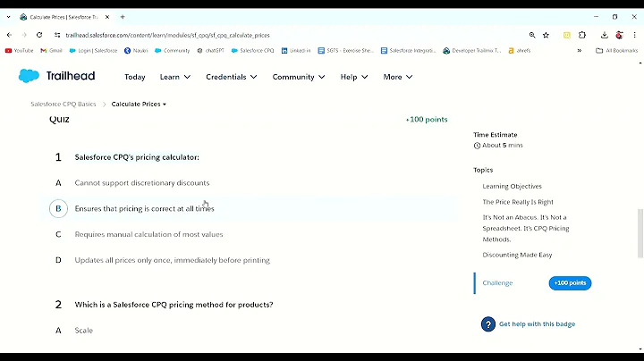Screen dimensions: 644x361
Task: Click the question mark help icon
Action: coord(488,324)
